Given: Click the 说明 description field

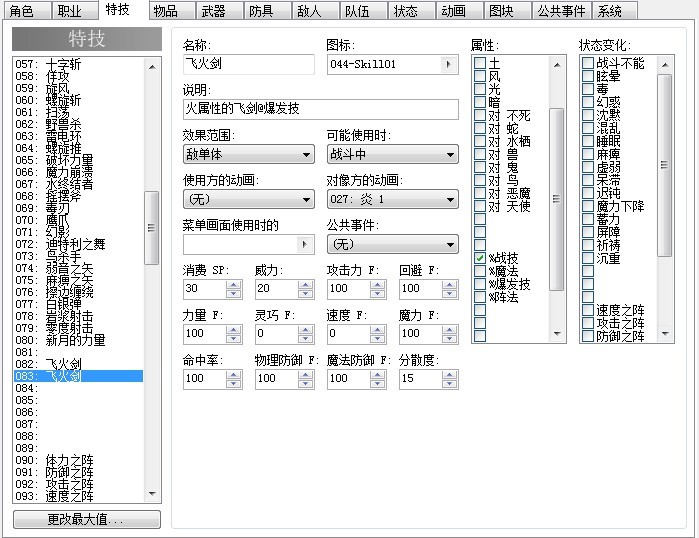Looking at the screenshot, I should click(x=321, y=109).
